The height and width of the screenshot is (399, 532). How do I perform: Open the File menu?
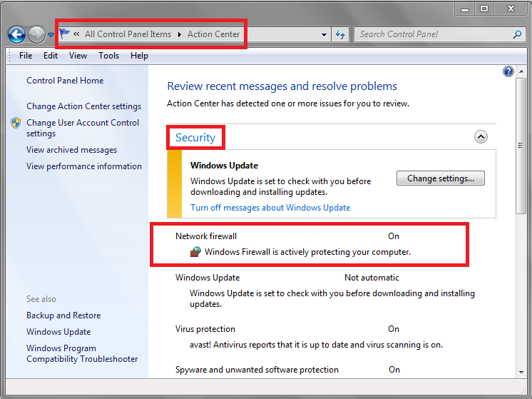26,56
